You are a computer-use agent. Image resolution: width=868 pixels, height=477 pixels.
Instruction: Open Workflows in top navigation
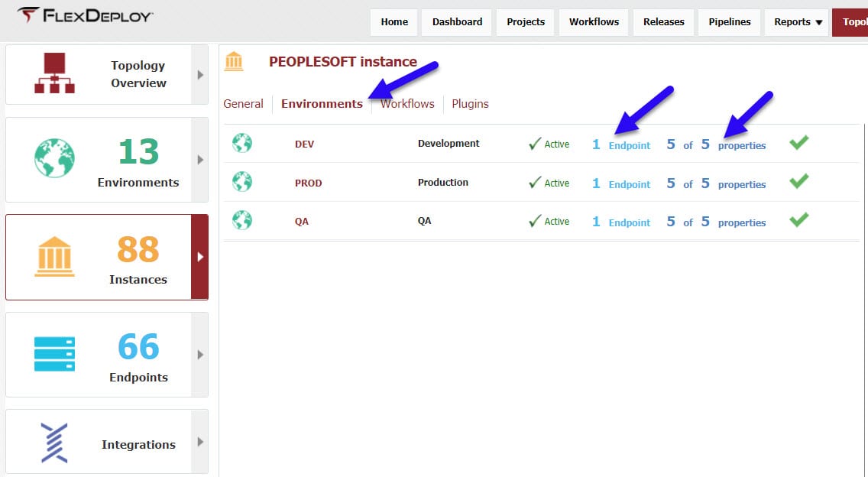tap(594, 22)
